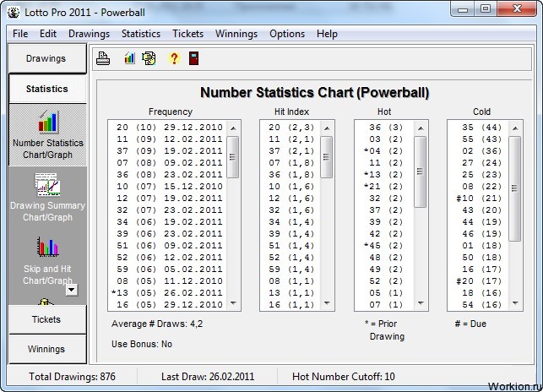
Task: Maximize the Lotto Pro window
Action: click(486, 9)
